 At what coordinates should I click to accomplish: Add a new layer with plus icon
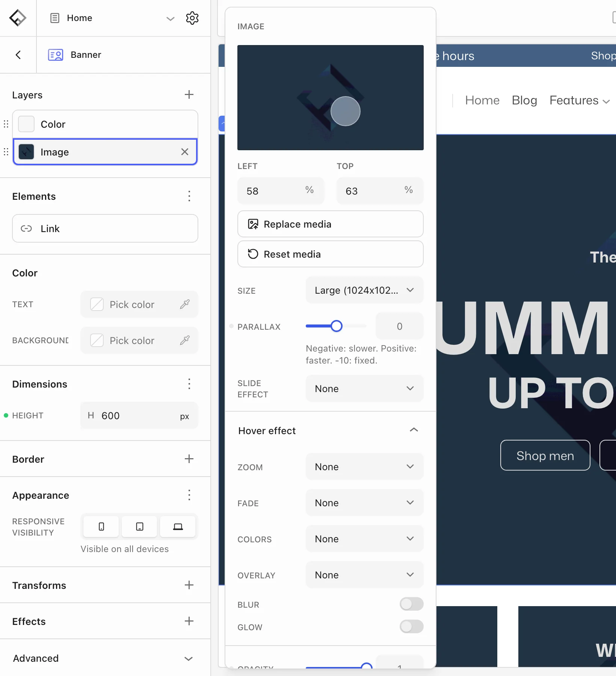coord(189,95)
